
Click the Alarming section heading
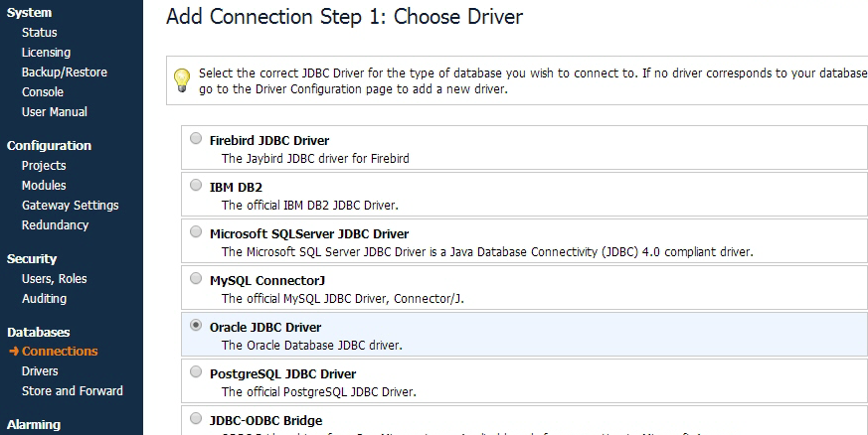click(x=34, y=424)
